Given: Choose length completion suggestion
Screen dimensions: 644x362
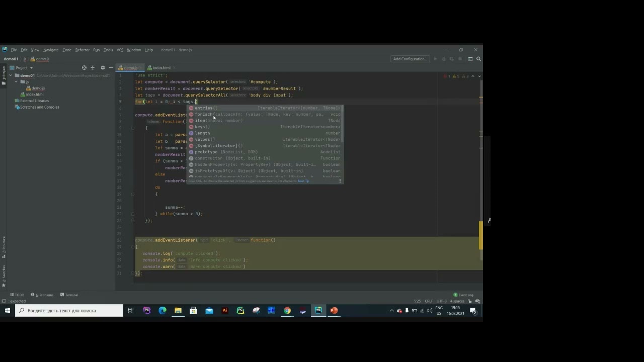Looking at the screenshot, I should (x=265, y=133).
